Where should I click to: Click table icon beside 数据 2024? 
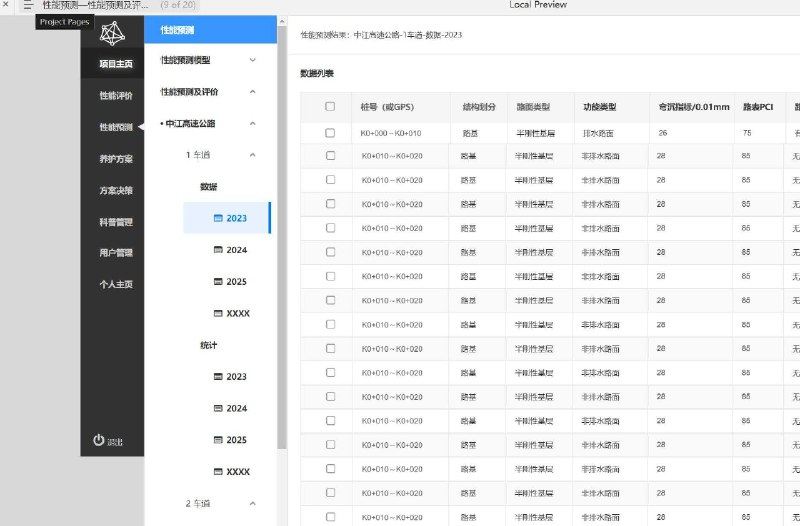pyautogui.click(x=218, y=250)
